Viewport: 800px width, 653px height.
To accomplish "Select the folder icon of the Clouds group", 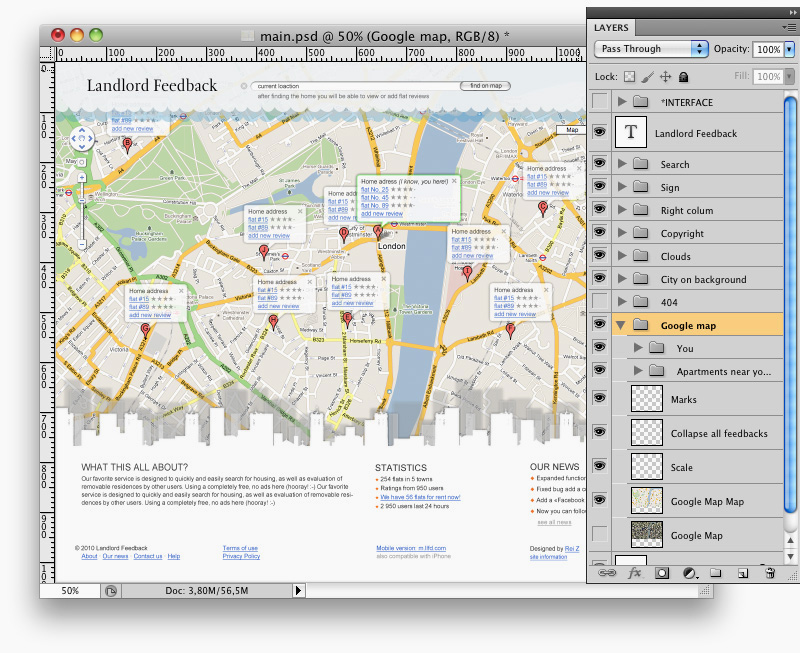I will tap(641, 256).
